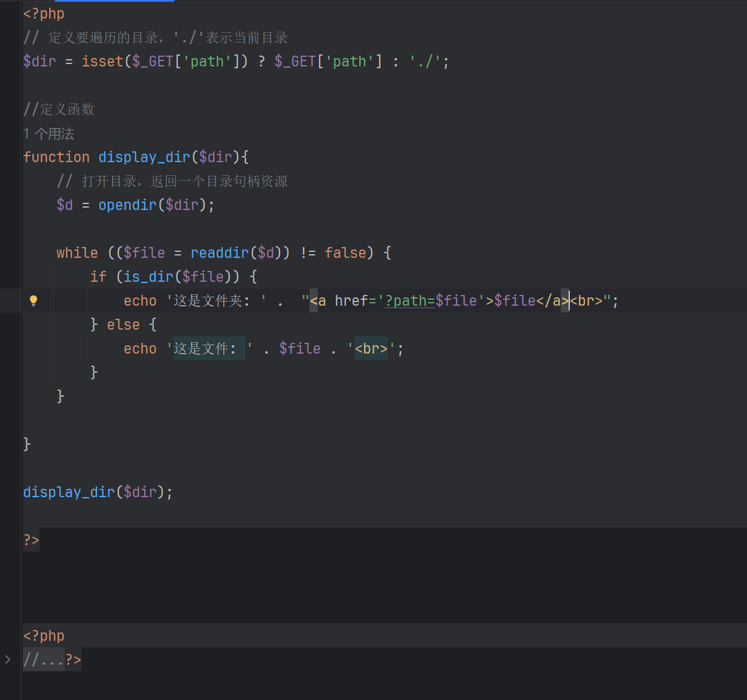Expand the folded code region chevron

pos(7,659)
